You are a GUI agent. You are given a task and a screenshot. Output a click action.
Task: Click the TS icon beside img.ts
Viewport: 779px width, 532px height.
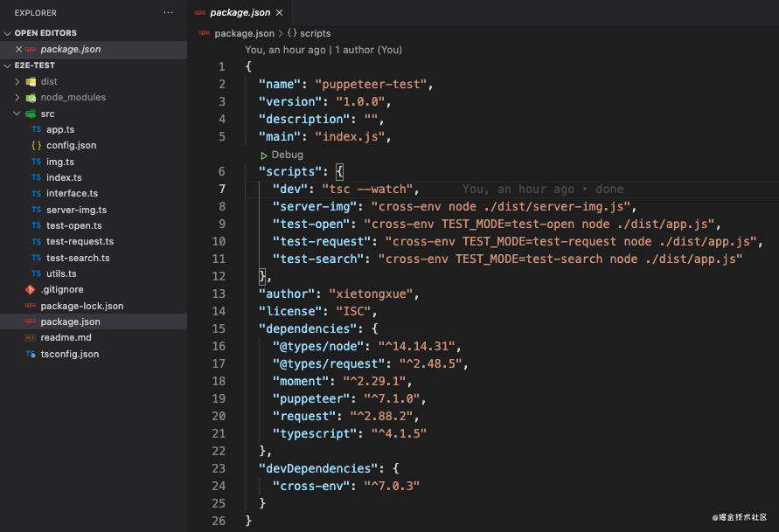coord(36,162)
